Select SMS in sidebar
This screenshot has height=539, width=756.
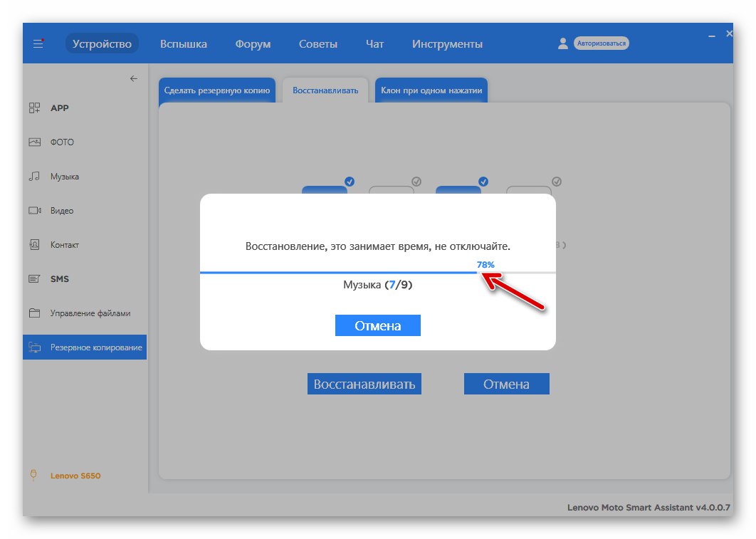(x=60, y=278)
